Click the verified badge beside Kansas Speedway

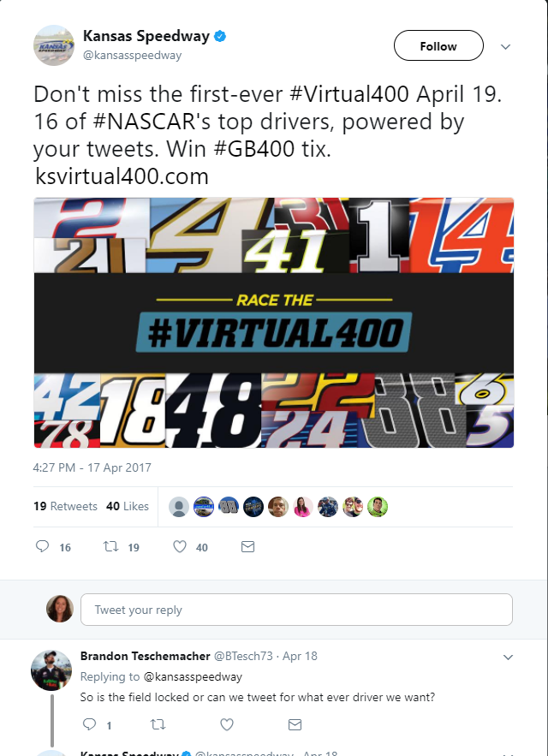click(220, 36)
